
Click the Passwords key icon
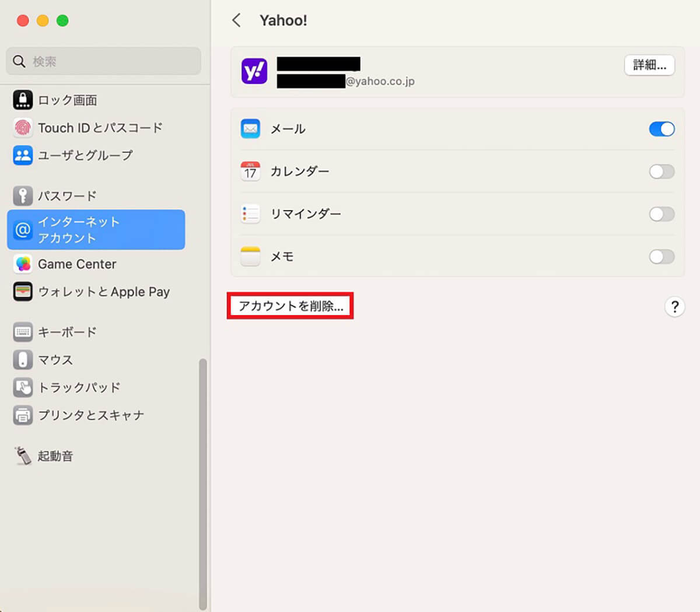[x=23, y=195]
